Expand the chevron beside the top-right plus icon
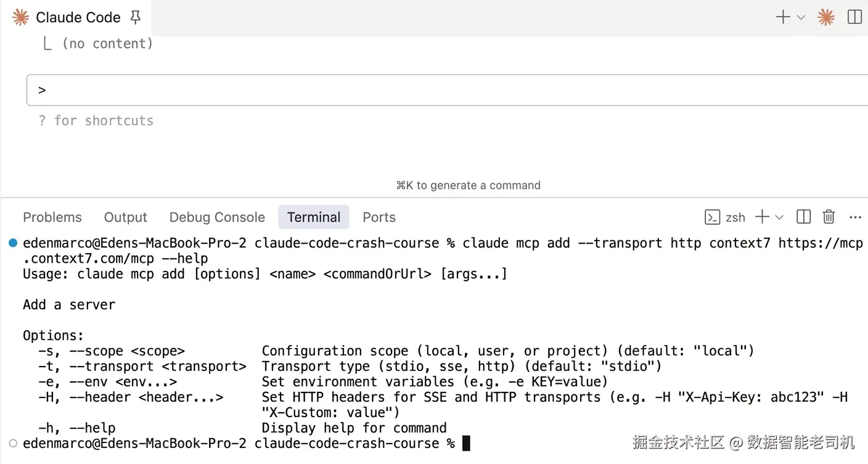The height and width of the screenshot is (464, 868). [801, 17]
